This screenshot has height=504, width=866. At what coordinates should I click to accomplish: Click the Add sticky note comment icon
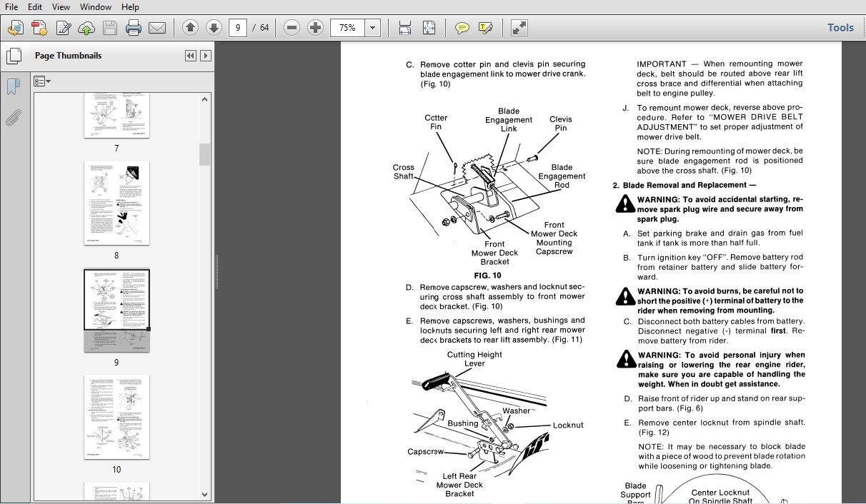(x=462, y=28)
